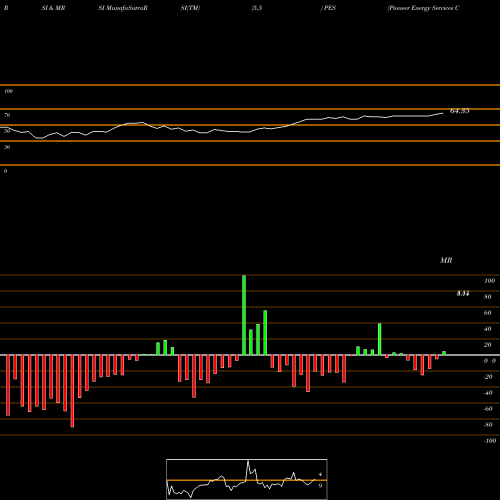The image size is (500, 500).
Task: Click the 'Pioneer Energy Services C' title text
Action: pyautogui.click(x=423, y=8)
